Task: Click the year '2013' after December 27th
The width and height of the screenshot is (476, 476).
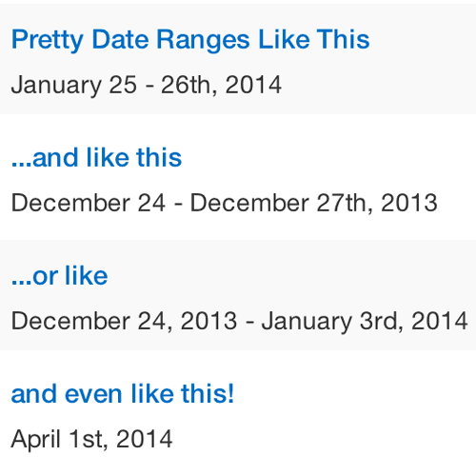Action: tap(409, 203)
